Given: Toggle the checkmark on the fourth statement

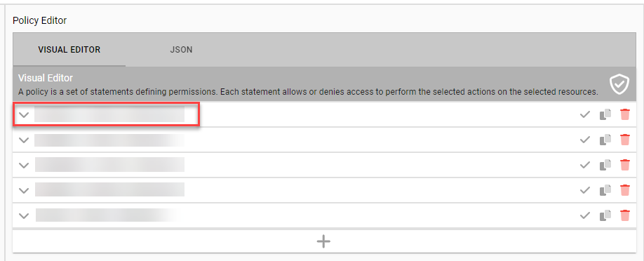Looking at the screenshot, I should point(585,190).
